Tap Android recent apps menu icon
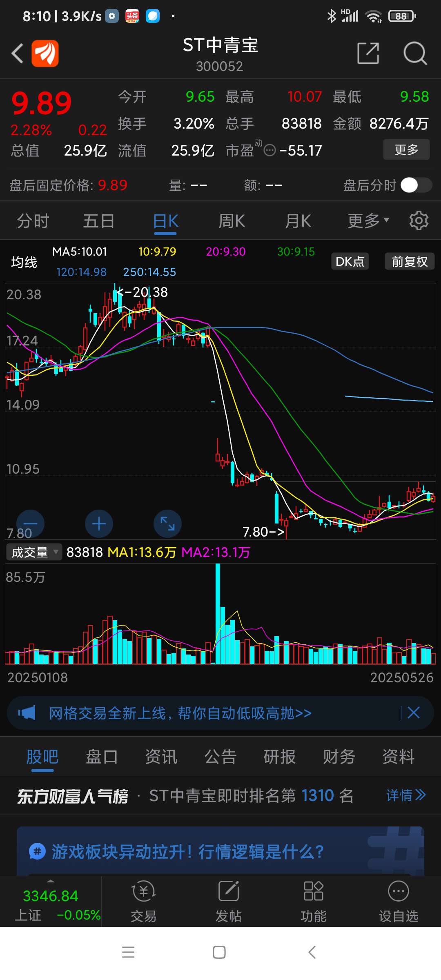Screen dimensions: 441x980 (128, 952)
